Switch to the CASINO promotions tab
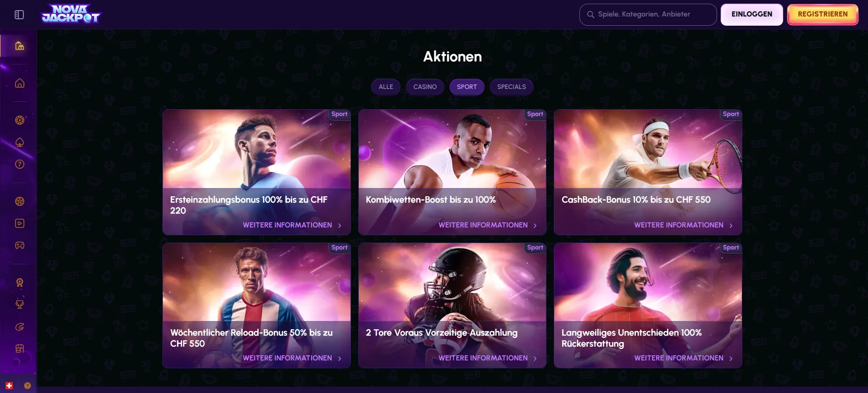 coord(425,87)
